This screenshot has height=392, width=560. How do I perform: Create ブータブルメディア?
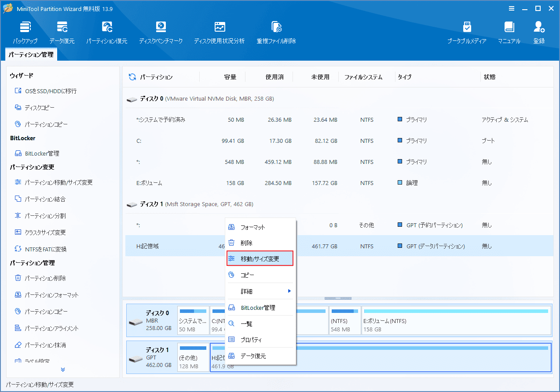[x=467, y=33]
